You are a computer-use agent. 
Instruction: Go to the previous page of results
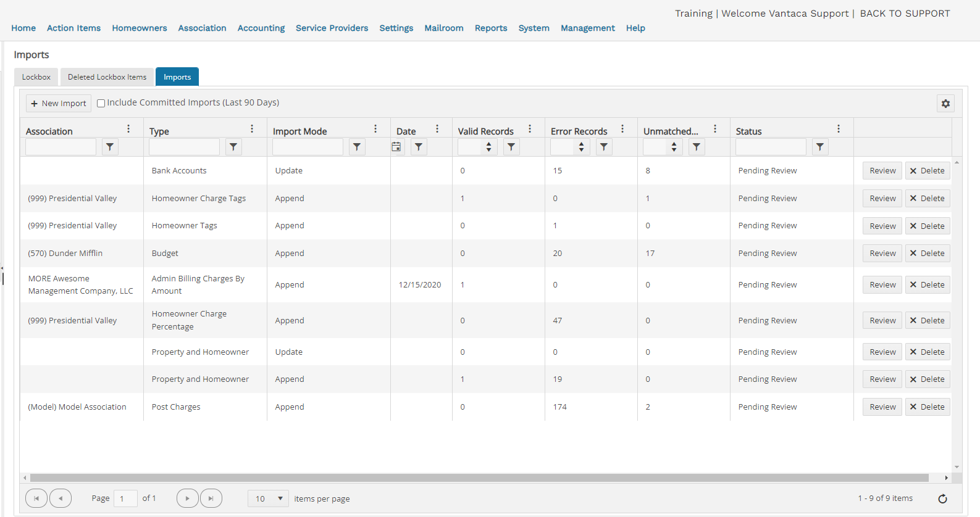[x=61, y=498]
